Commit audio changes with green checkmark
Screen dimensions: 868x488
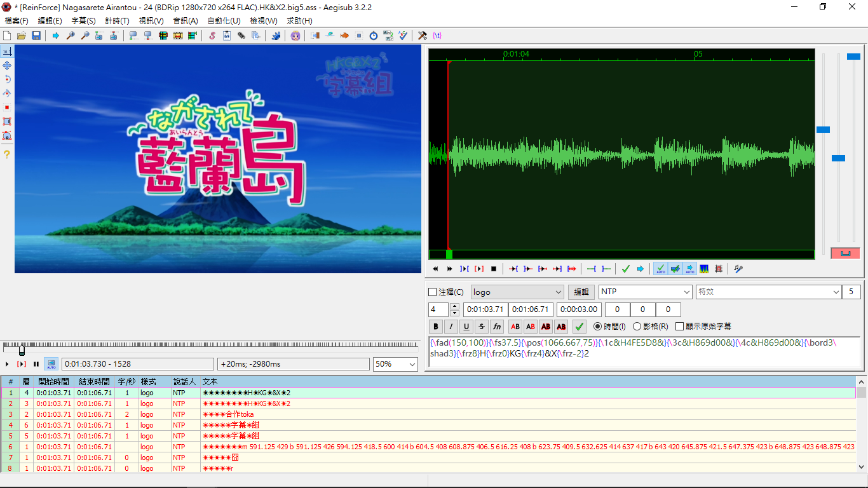(626, 269)
